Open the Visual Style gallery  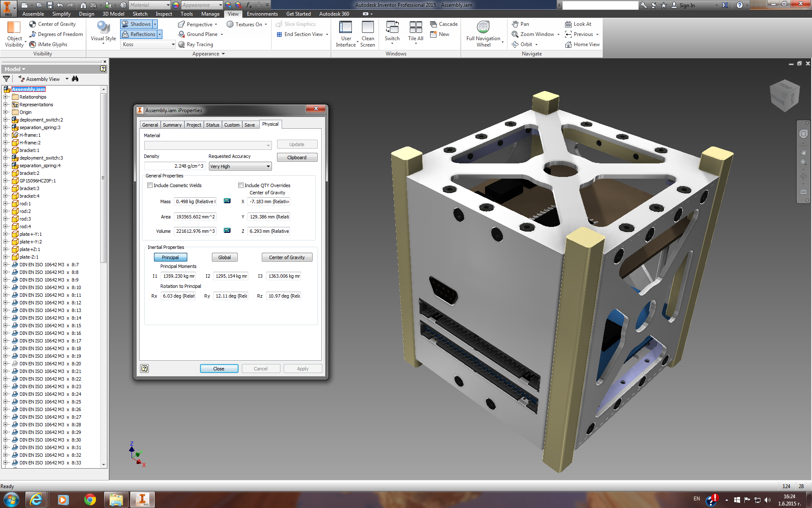pyautogui.click(x=103, y=33)
